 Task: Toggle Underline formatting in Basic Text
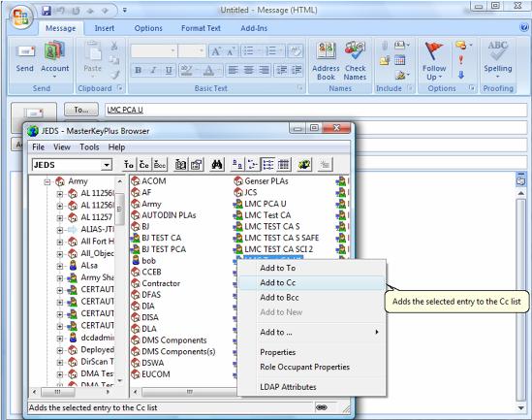169,70
